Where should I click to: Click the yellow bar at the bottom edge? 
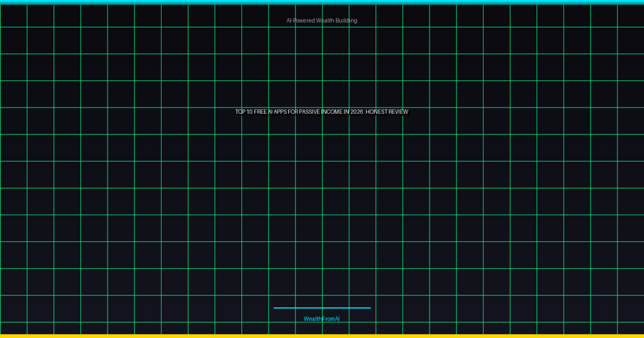tap(322, 335)
